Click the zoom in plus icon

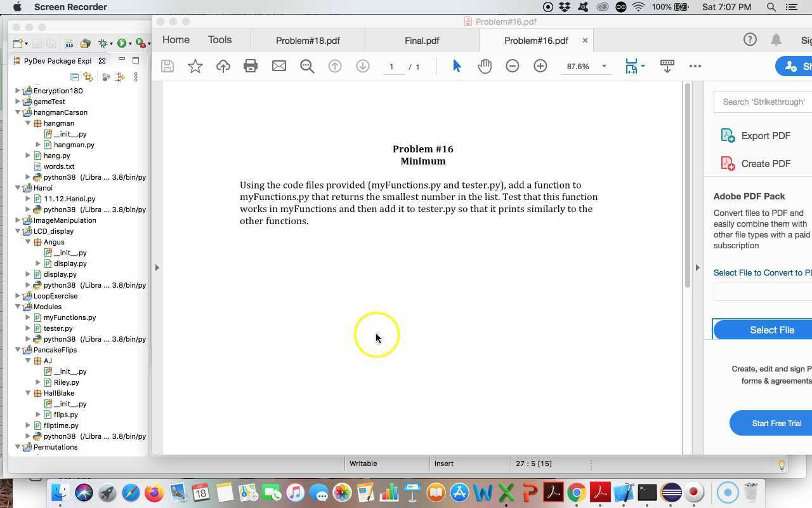[x=540, y=66]
